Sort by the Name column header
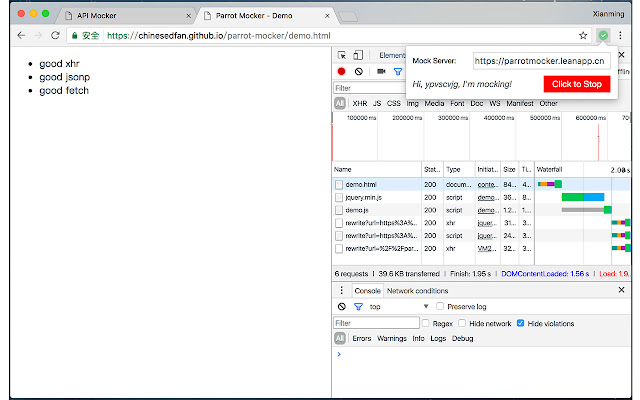 [x=377, y=169]
